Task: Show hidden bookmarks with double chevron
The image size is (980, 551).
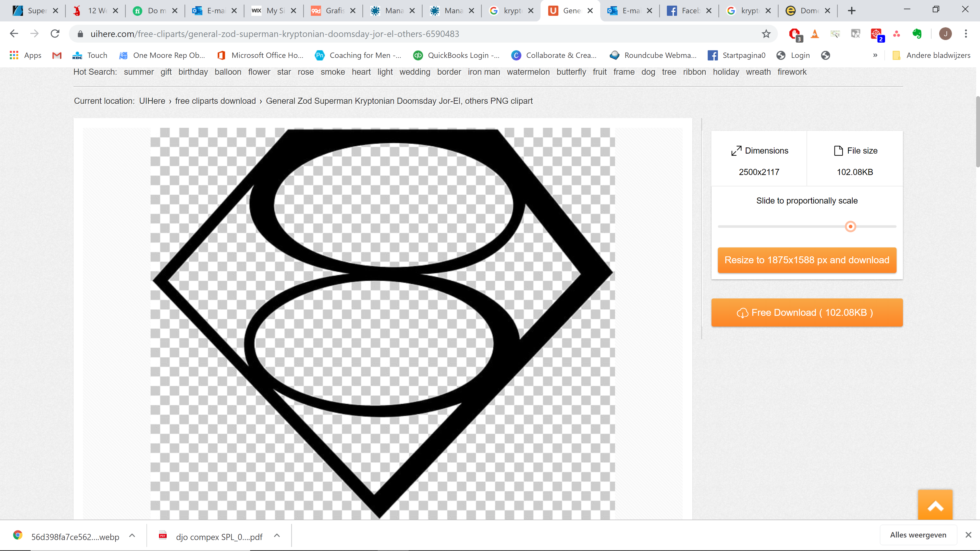Action: pyautogui.click(x=875, y=55)
